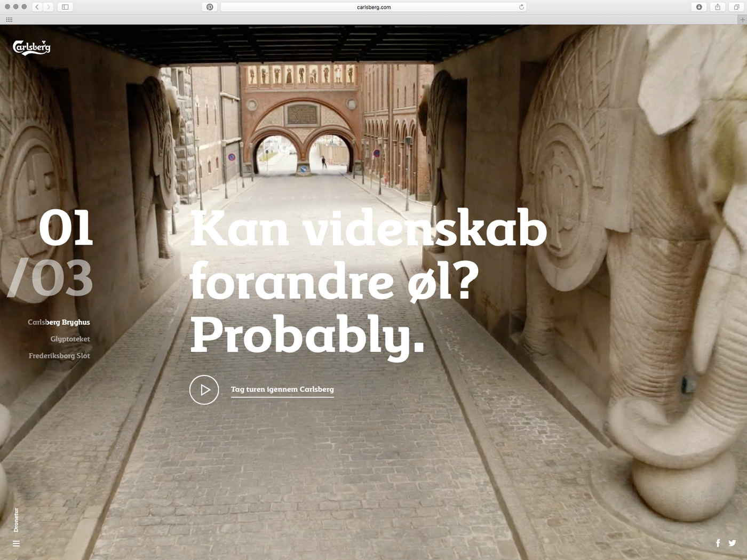Click the 'Kan videnskab forandre øl?' headline

pos(368,255)
